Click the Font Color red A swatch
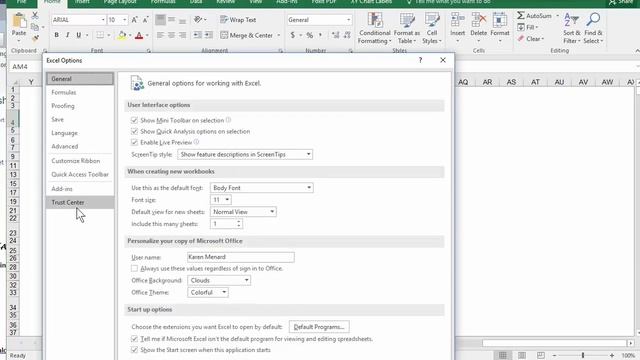 [x=139, y=35]
